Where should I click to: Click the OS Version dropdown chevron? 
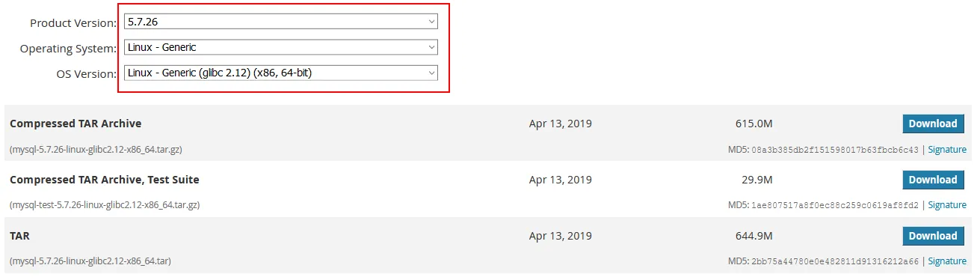click(x=431, y=73)
